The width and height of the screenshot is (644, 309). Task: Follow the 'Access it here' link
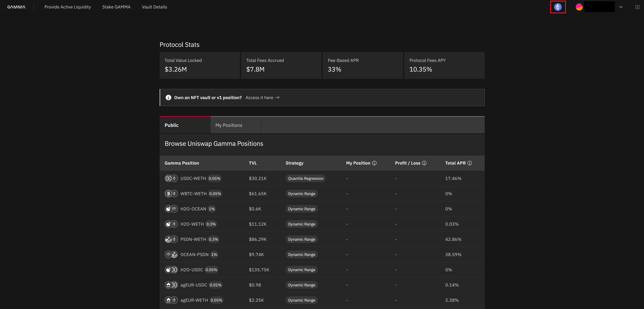point(262,98)
